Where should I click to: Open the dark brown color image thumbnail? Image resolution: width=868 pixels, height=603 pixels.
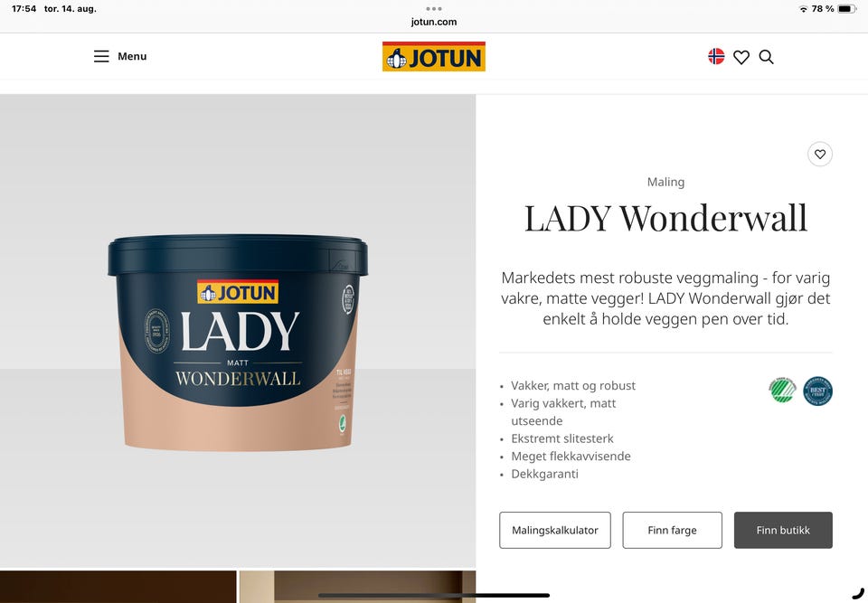coord(118,587)
